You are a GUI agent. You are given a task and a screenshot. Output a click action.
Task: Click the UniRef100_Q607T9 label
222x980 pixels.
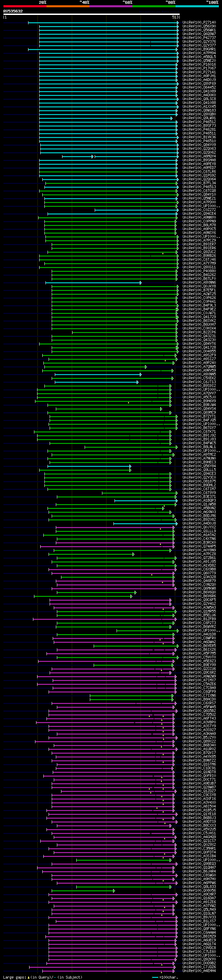(199, 573)
